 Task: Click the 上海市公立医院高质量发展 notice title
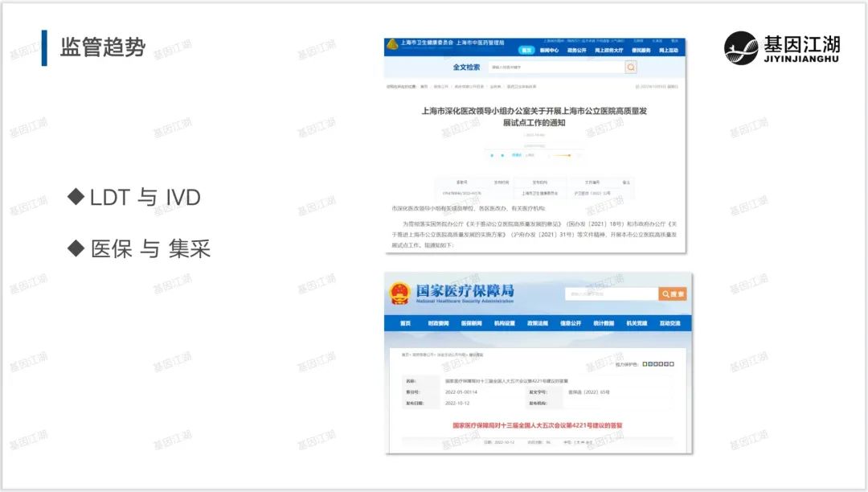(534, 117)
